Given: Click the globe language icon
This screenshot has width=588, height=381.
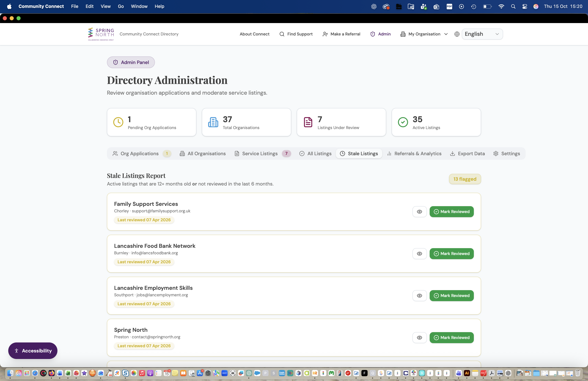Looking at the screenshot, I should pos(457,34).
